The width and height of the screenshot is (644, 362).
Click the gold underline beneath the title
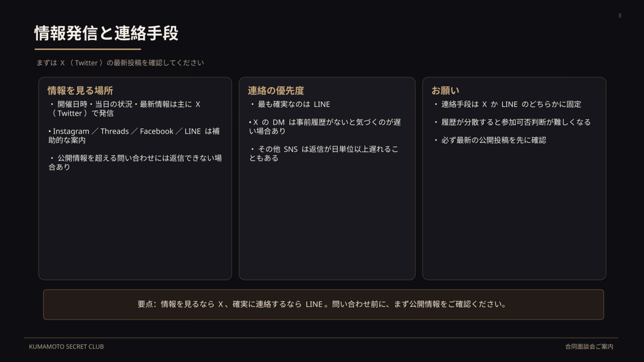tap(88, 49)
